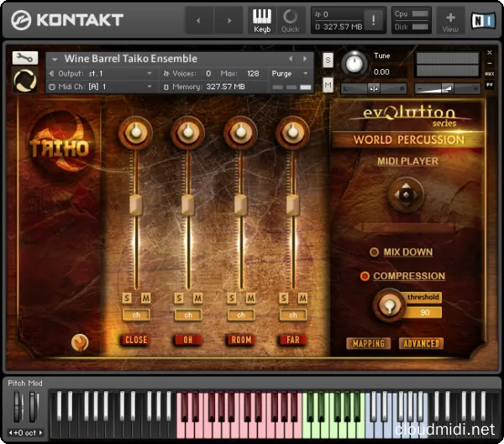Viewport: 504px width, 444px height.
Task: Click the MIDI Player directional pad
Action: [x=406, y=194]
